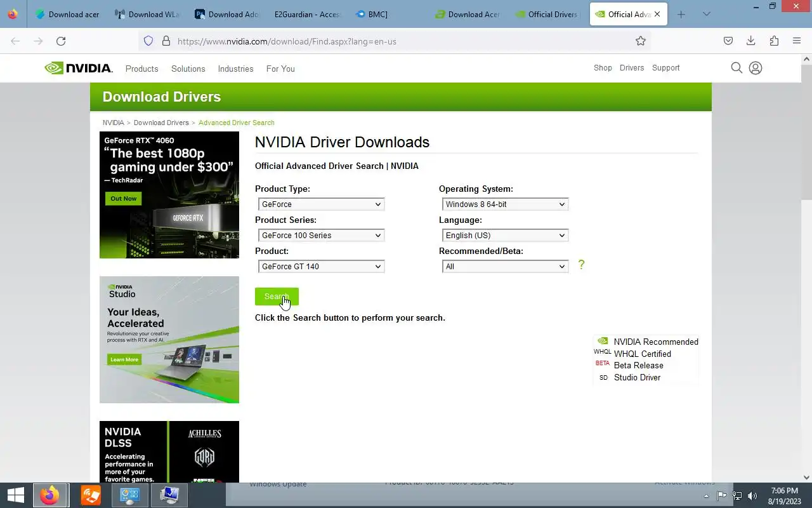Click the volume speaker tray icon
812x508 pixels.
(x=753, y=496)
